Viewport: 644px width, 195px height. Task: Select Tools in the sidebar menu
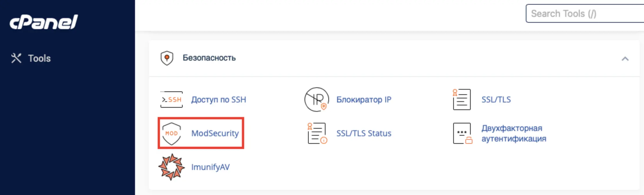pos(39,58)
